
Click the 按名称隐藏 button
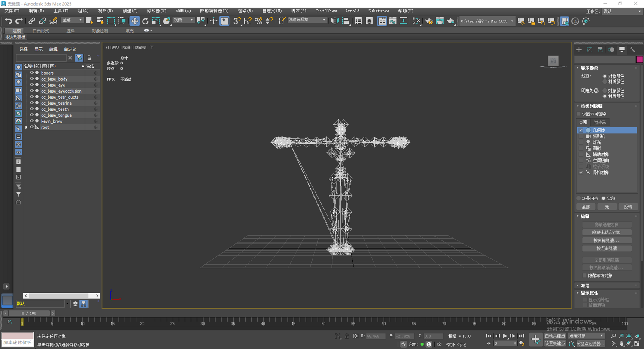606,240
